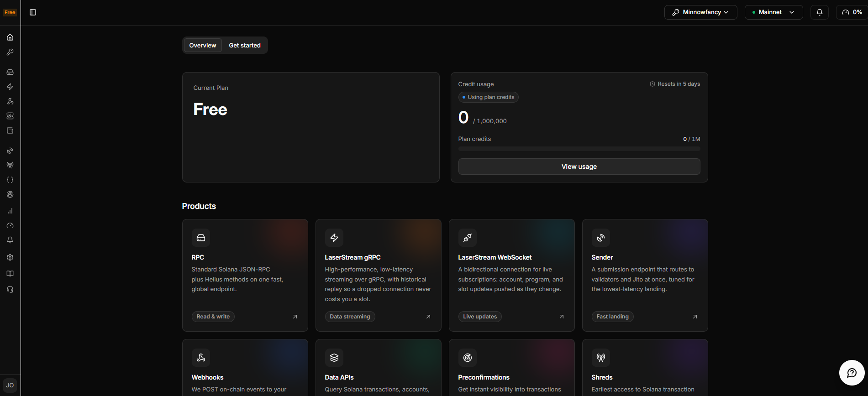Viewport: 868px width, 396px height.
Task: Click the Read & write tag
Action: pyautogui.click(x=213, y=317)
